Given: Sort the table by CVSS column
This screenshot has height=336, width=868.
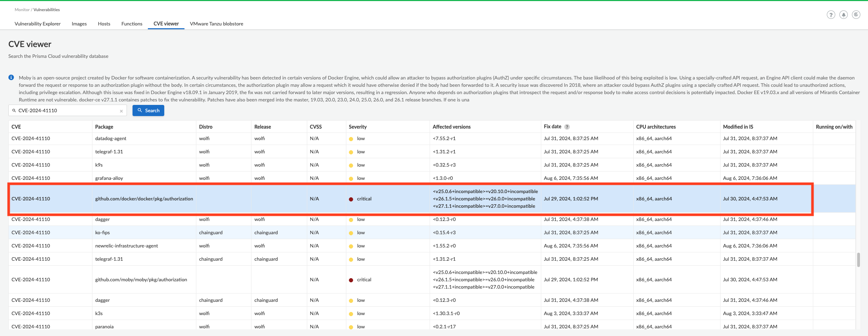Looking at the screenshot, I should pos(316,127).
